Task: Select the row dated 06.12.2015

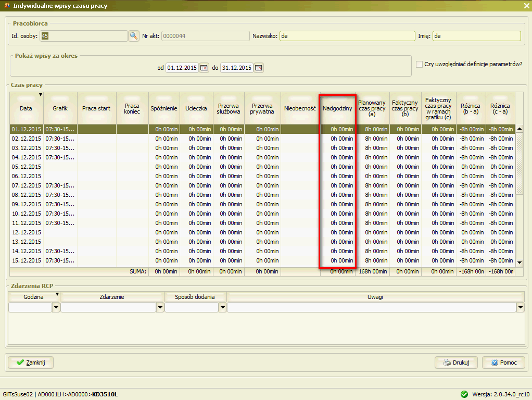Action: pyautogui.click(x=262, y=176)
